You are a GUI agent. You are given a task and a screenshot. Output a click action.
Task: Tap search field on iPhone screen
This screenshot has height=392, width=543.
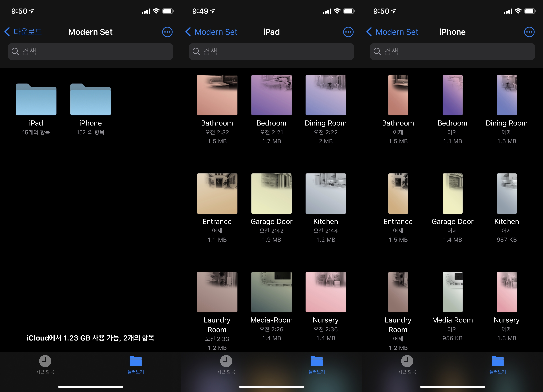coord(452,51)
